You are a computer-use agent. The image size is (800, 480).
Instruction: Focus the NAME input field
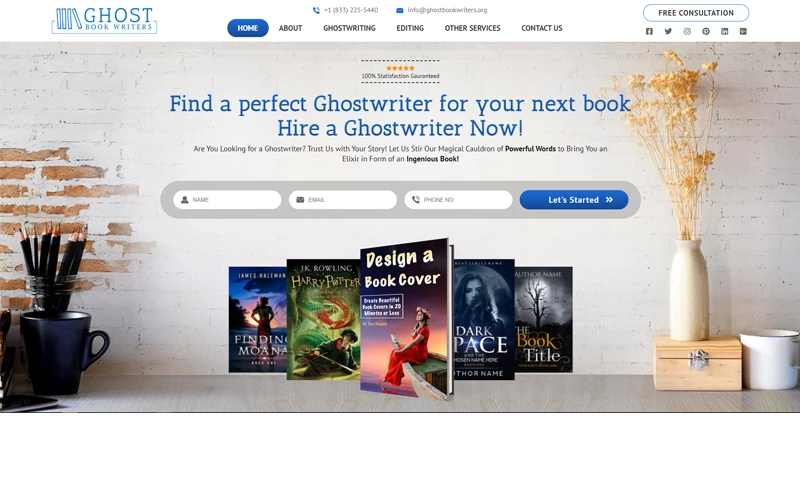227,199
